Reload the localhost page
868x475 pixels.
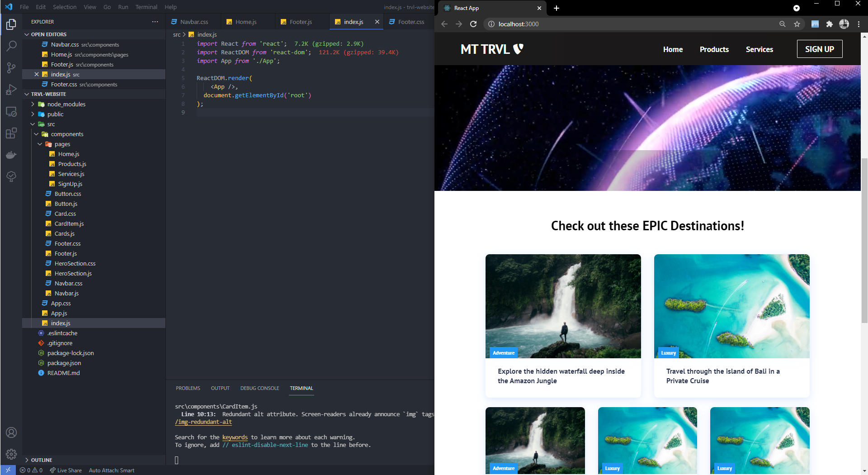[x=473, y=24]
